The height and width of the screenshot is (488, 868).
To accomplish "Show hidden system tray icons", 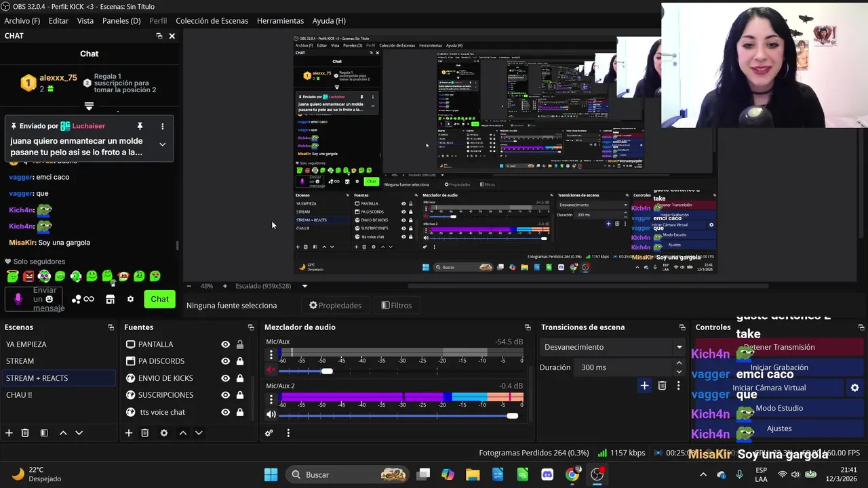I will click(703, 474).
